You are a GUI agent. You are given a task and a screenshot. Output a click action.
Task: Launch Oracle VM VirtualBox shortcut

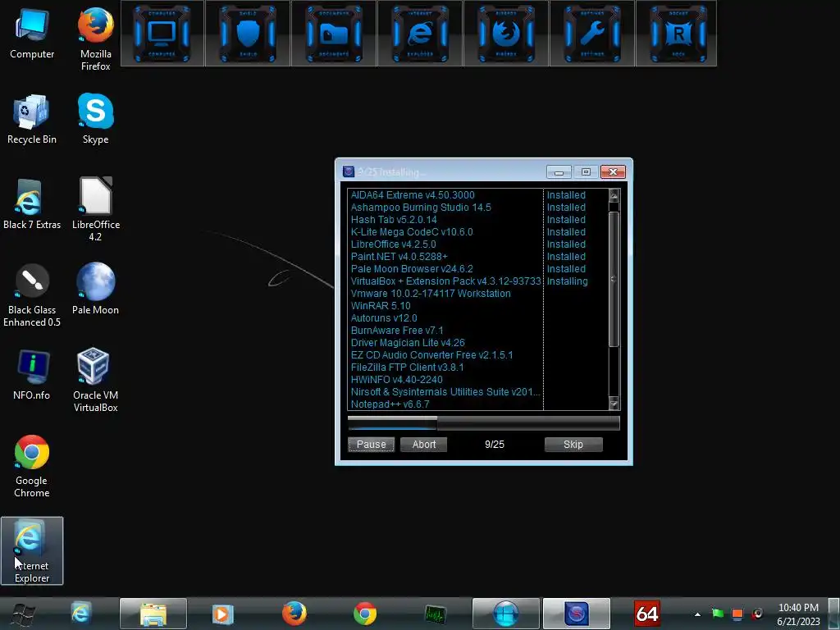(95, 381)
